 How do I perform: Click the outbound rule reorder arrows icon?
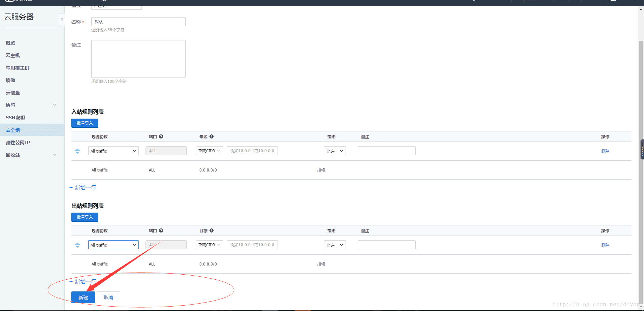coord(77,245)
